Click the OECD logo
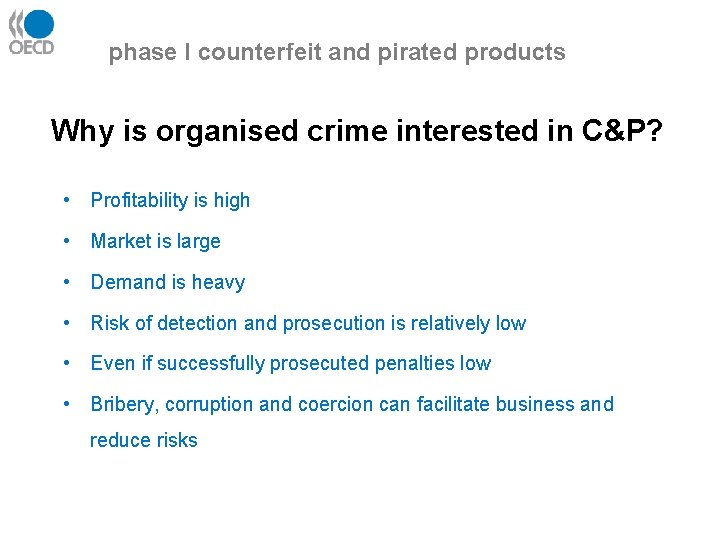Viewport: 720px width, 540px height. 31,32
